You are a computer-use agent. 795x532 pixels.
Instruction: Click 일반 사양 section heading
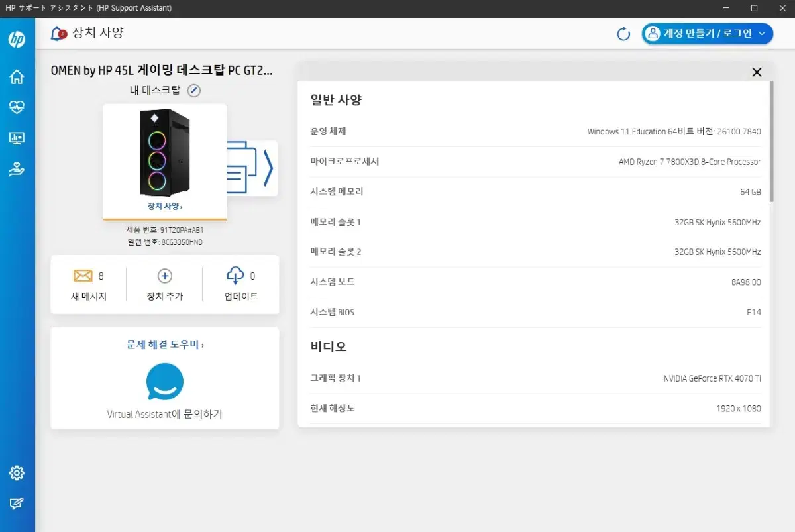(x=336, y=100)
